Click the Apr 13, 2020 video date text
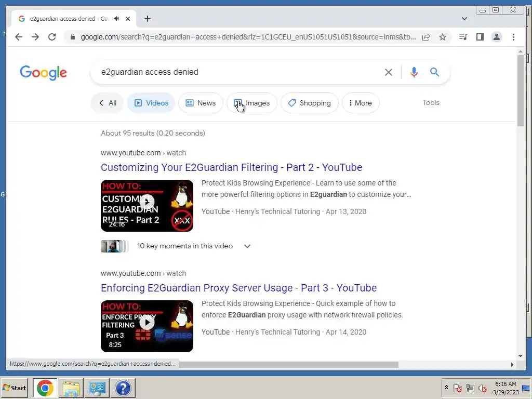Image resolution: width=532 pixels, height=399 pixels. click(x=345, y=211)
